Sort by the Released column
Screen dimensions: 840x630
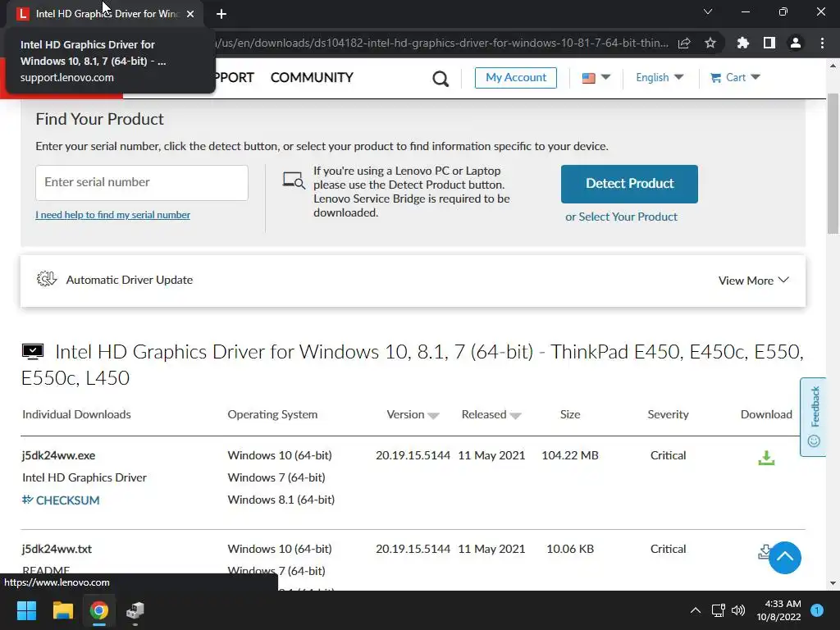click(x=491, y=414)
